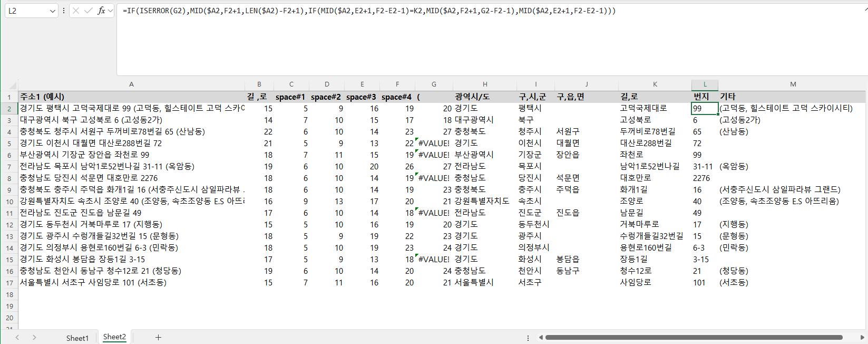Open the Name Box dropdown arrow
The width and height of the screenshot is (868, 344).
pos(52,11)
